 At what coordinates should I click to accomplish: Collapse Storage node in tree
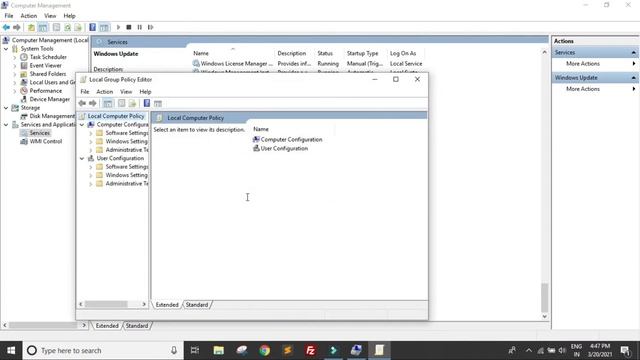coord(6,108)
